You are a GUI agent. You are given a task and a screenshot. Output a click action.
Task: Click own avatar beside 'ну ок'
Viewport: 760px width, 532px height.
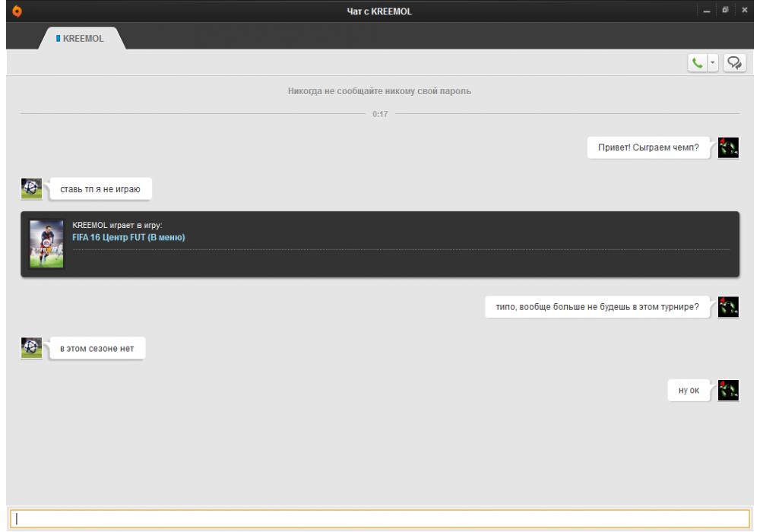point(728,390)
